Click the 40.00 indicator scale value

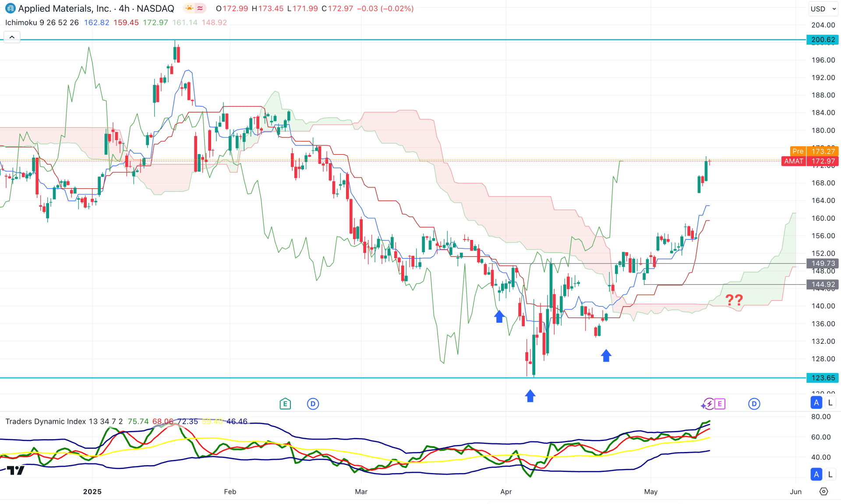(821, 457)
